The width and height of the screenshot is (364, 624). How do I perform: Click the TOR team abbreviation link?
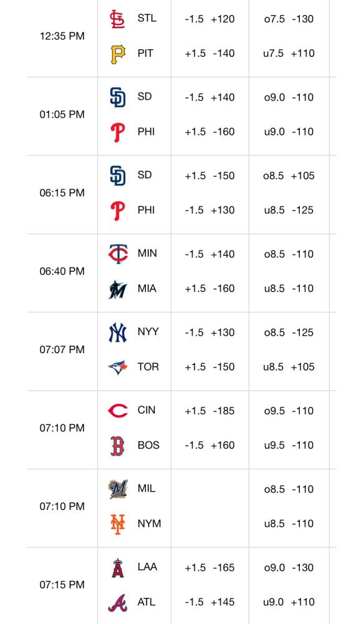tap(148, 367)
